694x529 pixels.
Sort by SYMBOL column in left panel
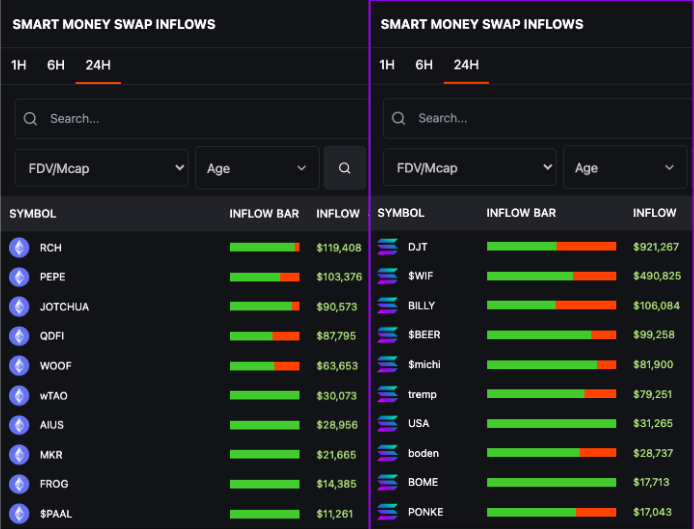coord(33,214)
